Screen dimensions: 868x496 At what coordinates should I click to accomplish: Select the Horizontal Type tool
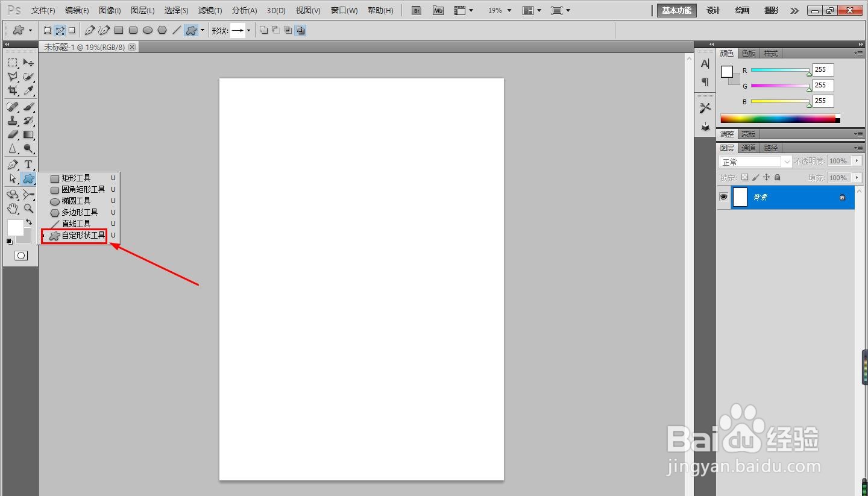28,165
